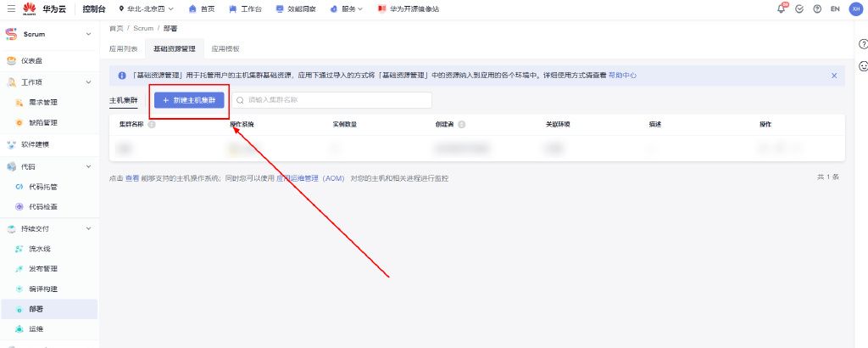Screen dimensions: 868x348
Task: Expand the 服务 dropdown menu
Action: tap(347, 8)
